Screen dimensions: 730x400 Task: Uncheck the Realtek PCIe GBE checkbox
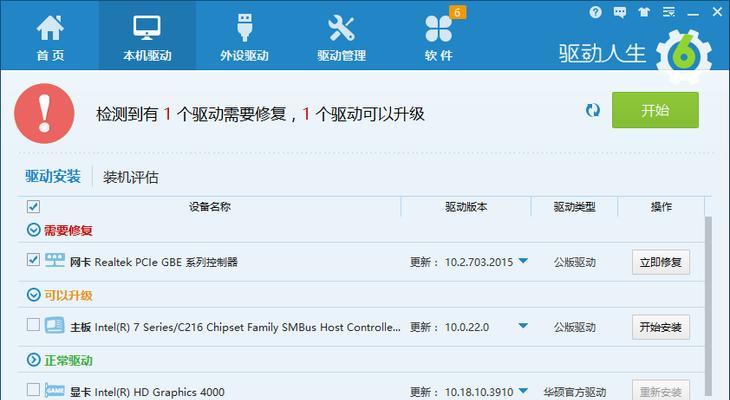[33, 259]
